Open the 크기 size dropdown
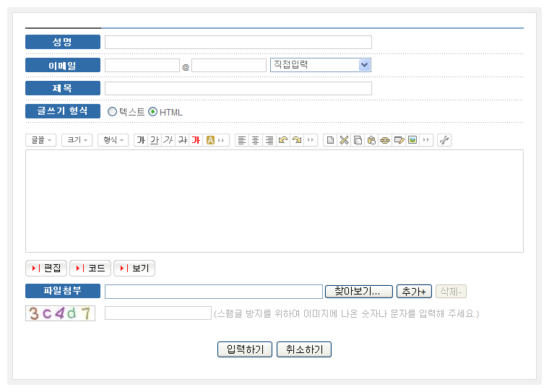 pyautogui.click(x=77, y=140)
